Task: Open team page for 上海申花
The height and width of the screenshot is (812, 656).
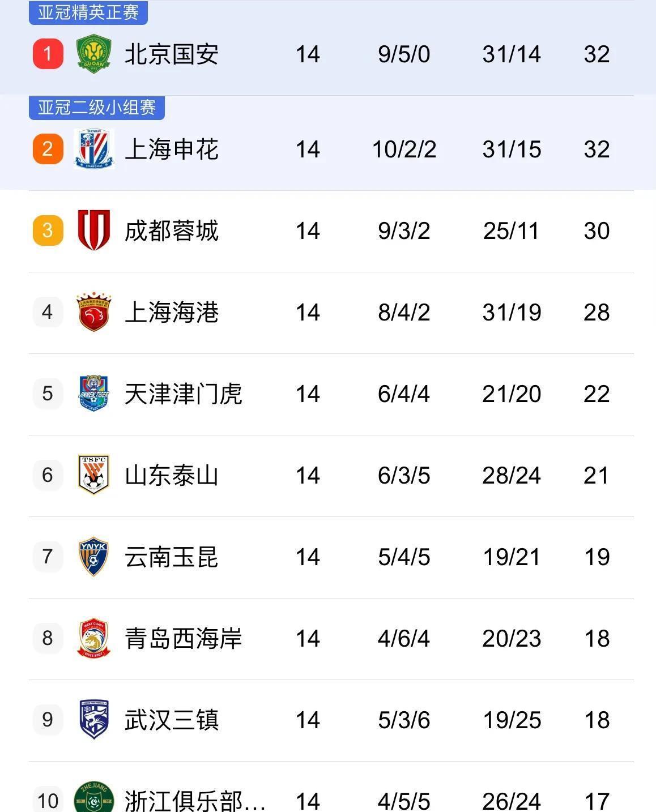Action: click(x=171, y=149)
